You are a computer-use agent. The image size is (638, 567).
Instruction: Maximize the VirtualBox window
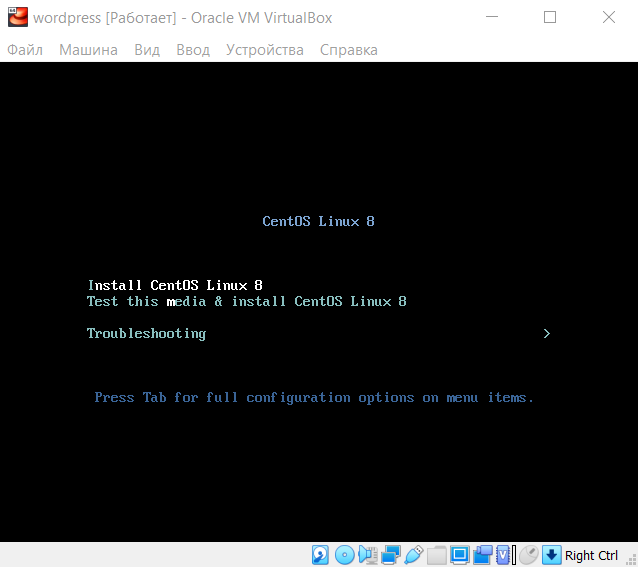tap(550, 17)
